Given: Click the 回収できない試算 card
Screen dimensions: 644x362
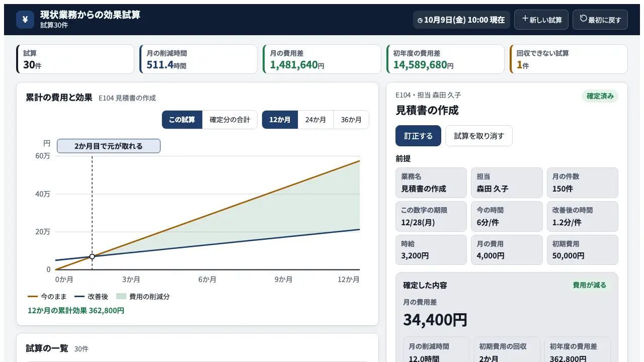Looking at the screenshot, I should 569,59.
